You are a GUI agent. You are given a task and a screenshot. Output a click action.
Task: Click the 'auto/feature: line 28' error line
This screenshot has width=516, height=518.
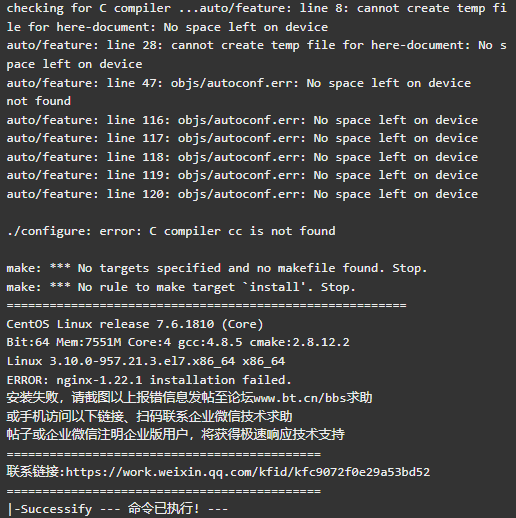(x=257, y=55)
